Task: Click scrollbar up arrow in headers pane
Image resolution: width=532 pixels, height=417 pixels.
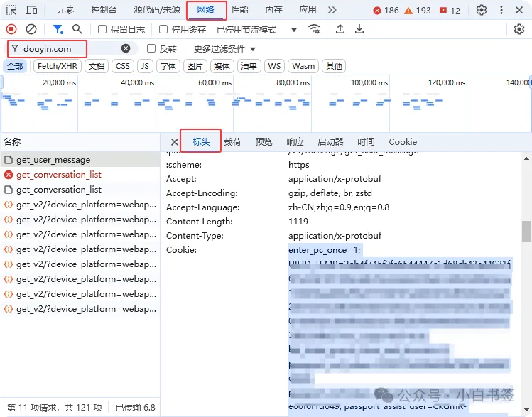Action: pos(526,158)
